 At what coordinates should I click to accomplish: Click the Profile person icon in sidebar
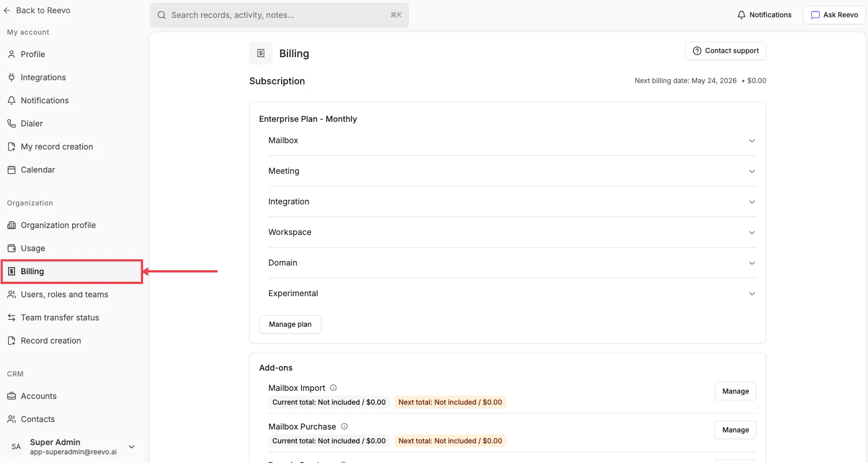click(12, 54)
